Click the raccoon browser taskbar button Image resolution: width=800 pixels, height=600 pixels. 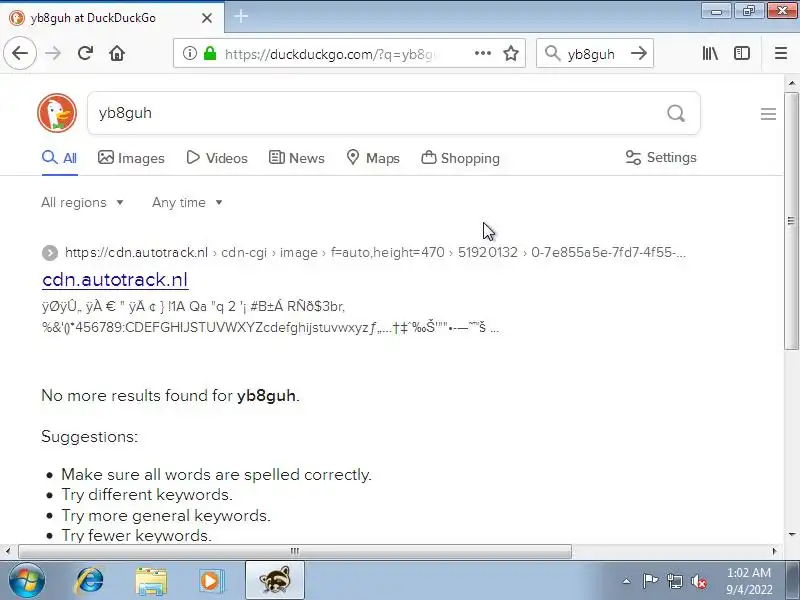275,581
